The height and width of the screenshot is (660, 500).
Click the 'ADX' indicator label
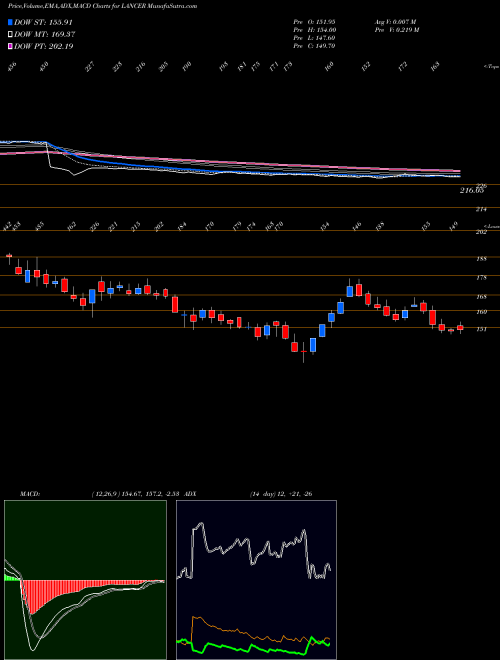coord(191,493)
